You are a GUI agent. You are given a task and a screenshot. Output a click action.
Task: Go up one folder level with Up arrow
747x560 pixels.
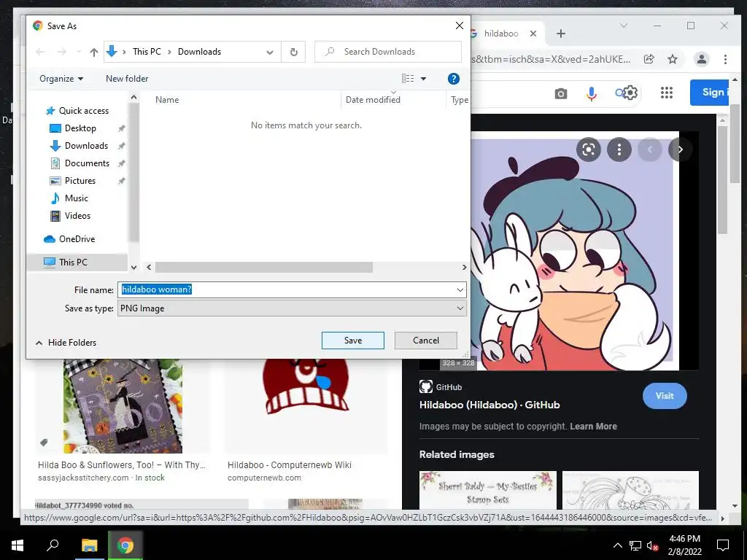click(94, 52)
